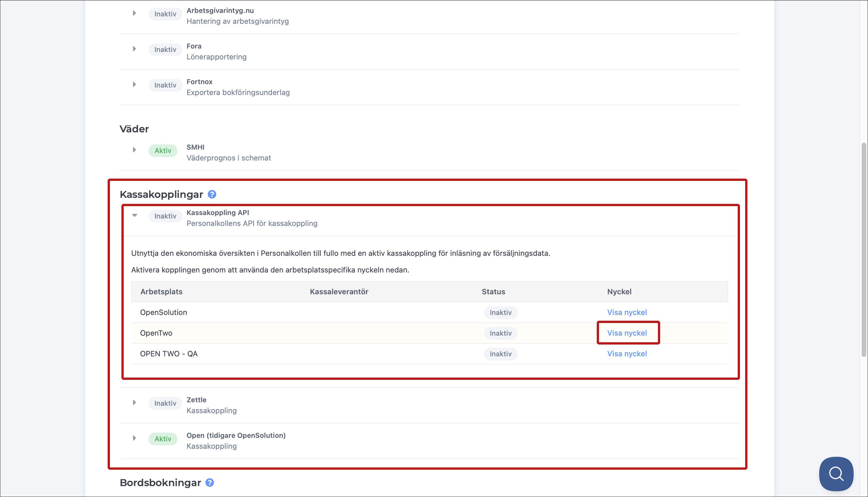Viewport: 868px width, 497px height.
Task: Click the Aktiv badge beside Open (tidigare OpenSolution)
Action: click(x=163, y=439)
